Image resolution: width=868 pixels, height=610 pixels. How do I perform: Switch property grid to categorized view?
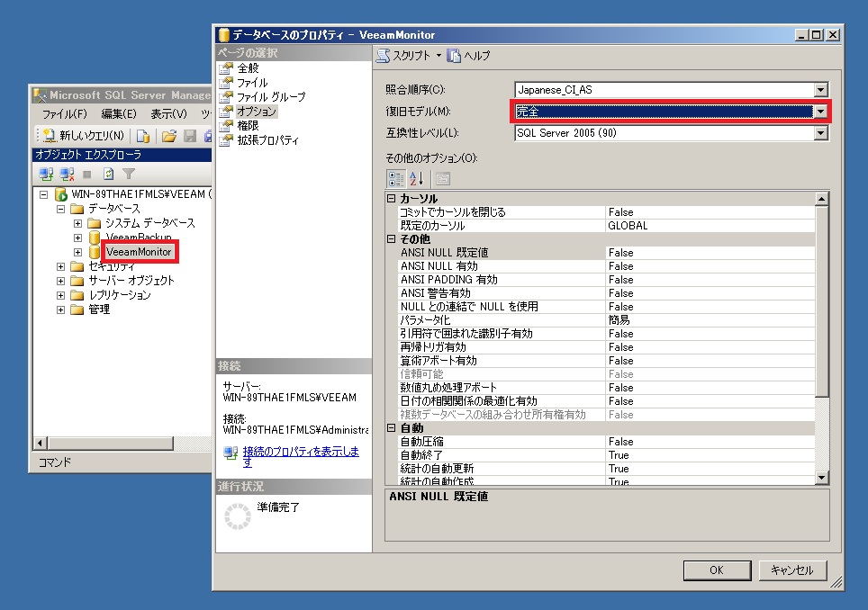(x=396, y=179)
